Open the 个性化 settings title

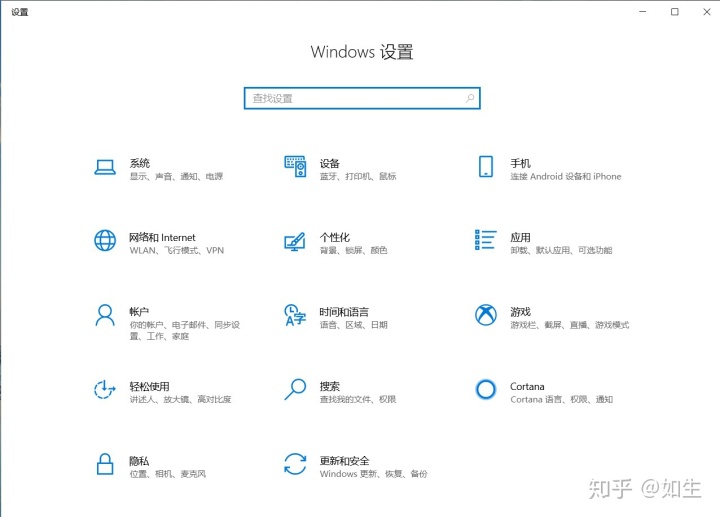coord(335,237)
